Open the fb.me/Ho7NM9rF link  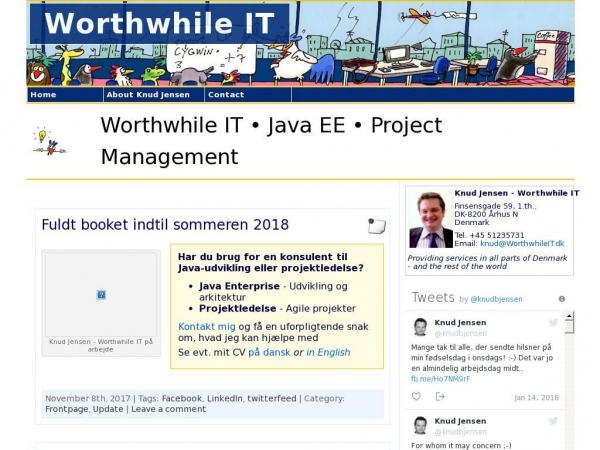440,379
